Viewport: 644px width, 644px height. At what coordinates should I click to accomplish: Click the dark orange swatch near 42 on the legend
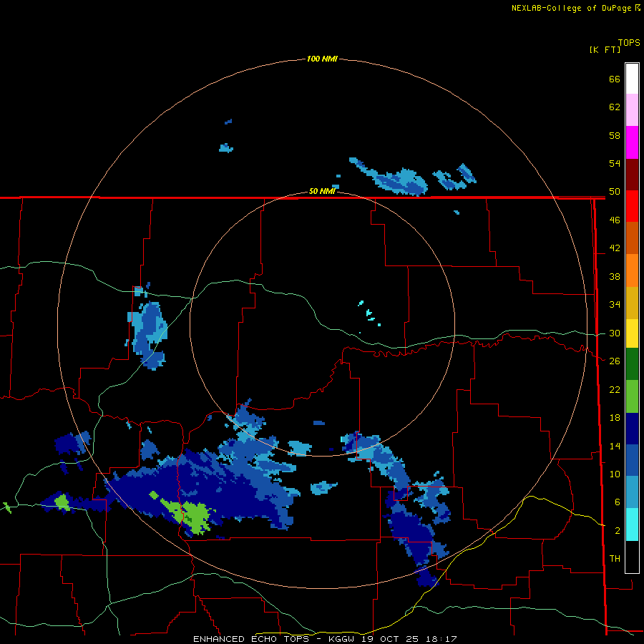click(632, 238)
